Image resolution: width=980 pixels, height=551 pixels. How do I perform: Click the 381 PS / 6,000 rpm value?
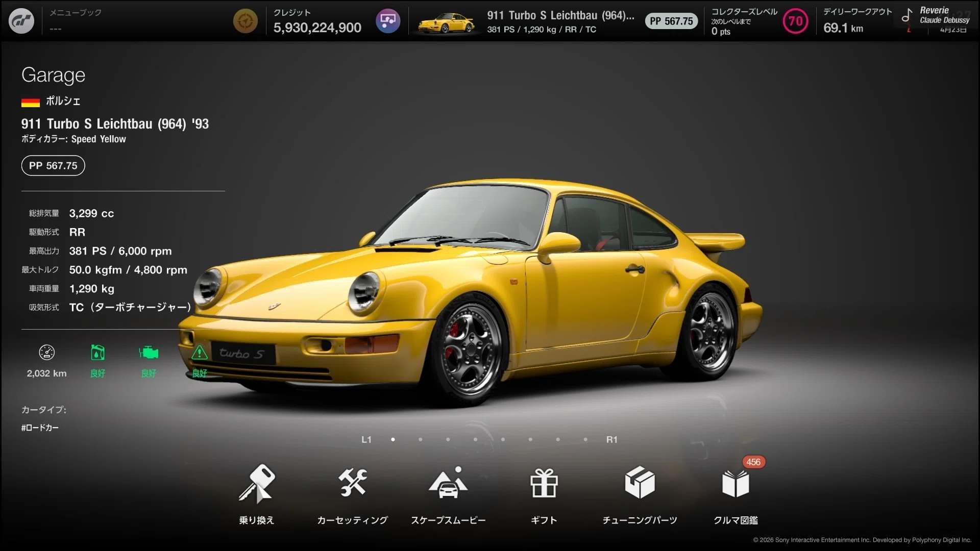[120, 251]
